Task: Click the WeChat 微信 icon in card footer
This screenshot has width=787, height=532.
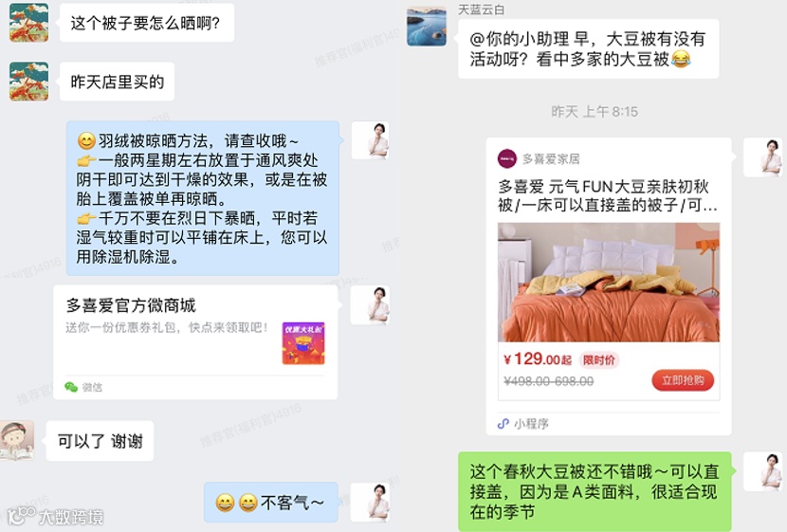Action: point(71,387)
